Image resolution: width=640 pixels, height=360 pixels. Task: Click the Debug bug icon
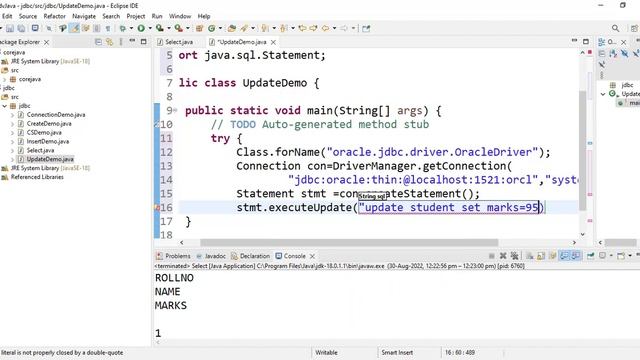coord(122,28)
